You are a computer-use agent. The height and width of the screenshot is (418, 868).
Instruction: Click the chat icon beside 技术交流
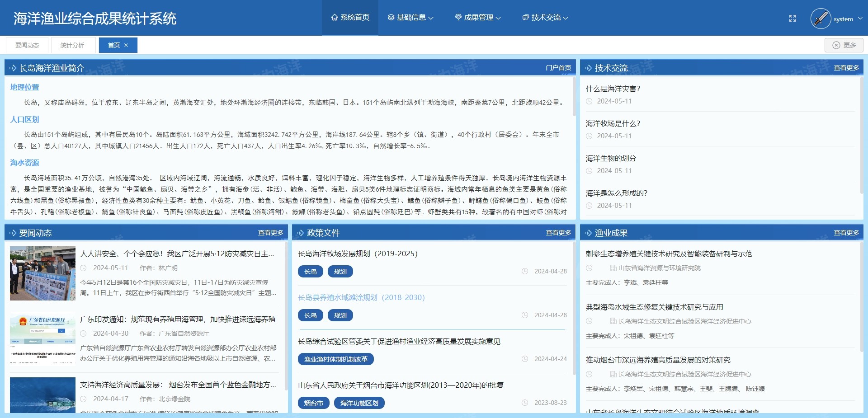(x=525, y=18)
